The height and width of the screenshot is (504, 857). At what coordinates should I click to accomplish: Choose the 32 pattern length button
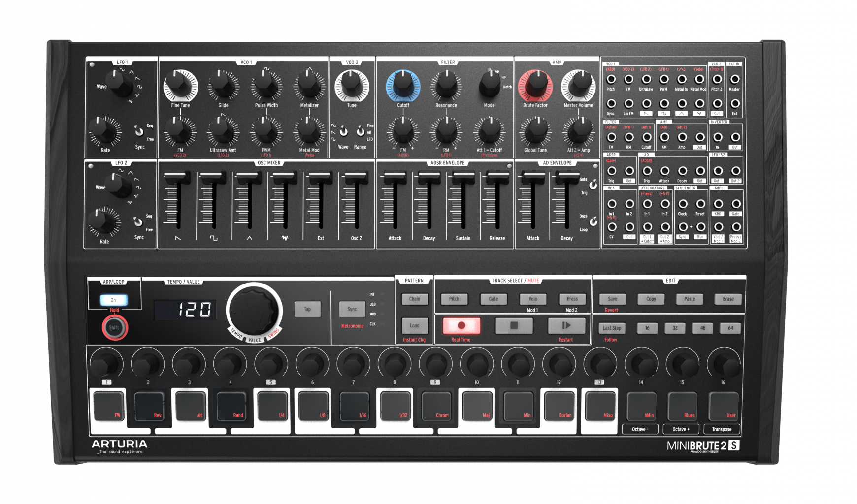[675, 328]
